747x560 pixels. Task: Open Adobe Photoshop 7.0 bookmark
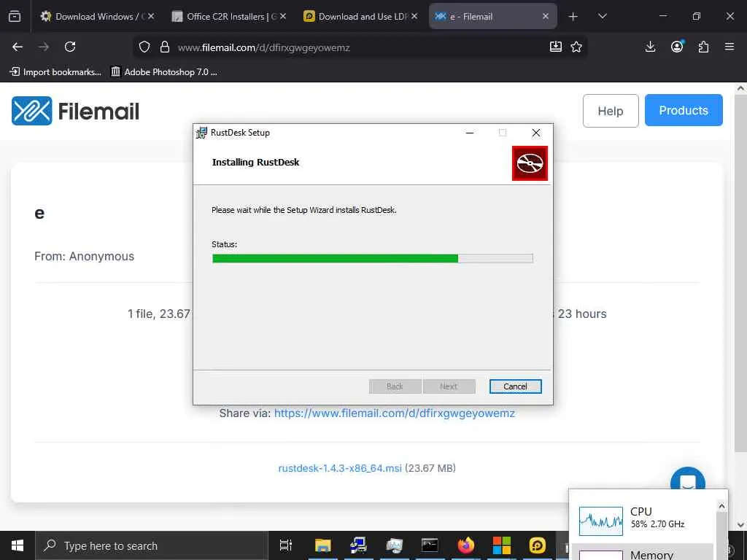pos(164,72)
